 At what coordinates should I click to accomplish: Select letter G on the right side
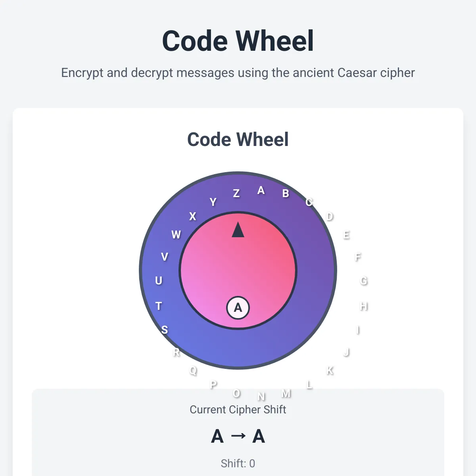point(363,281)
